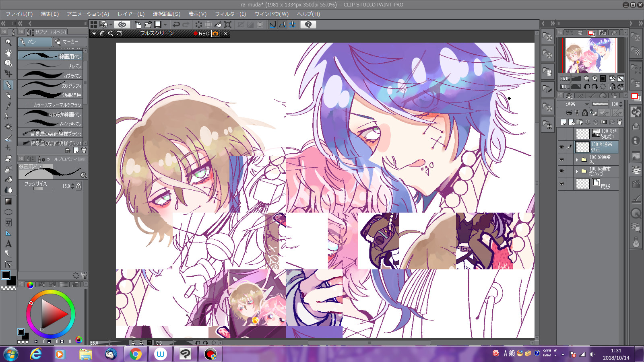The height and width of the screenshot is (362, 644).
Task: Select the Pen tool in tool palette
Action: pyautogui.click(x=8, y=84)
